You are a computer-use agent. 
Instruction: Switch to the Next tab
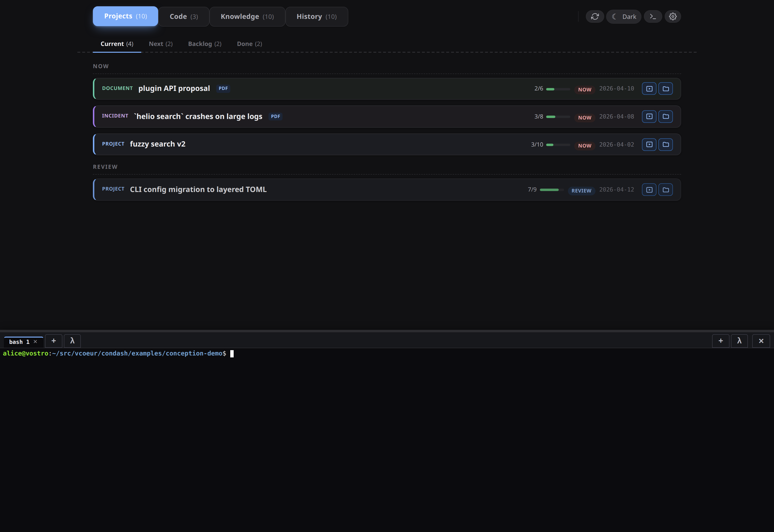[161, 44]
